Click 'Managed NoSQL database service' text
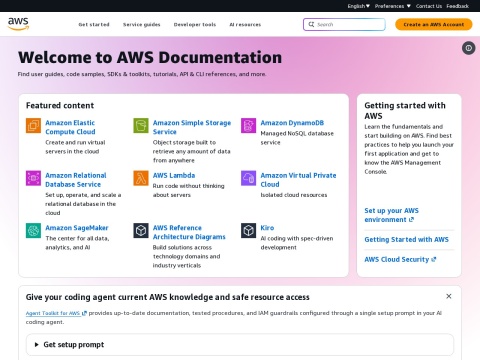This screenshot has height=360, width=480. [x=297, y=138]
